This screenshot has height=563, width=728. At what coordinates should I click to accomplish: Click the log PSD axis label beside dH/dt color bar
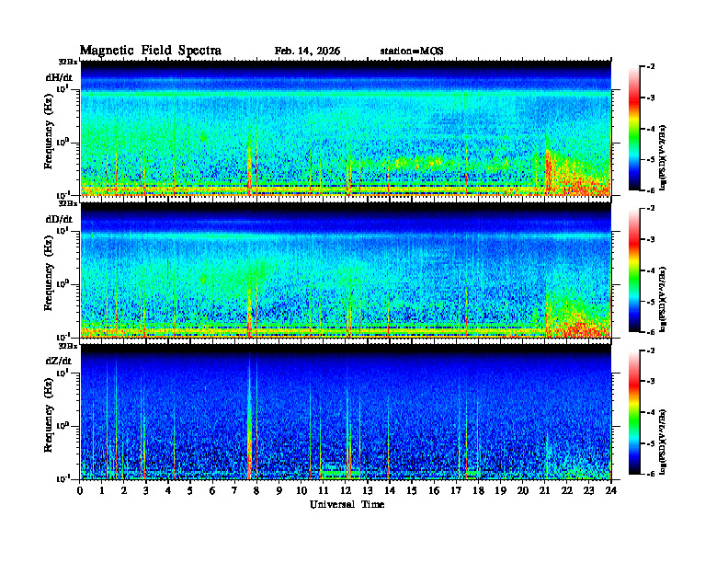pos(663,157)
